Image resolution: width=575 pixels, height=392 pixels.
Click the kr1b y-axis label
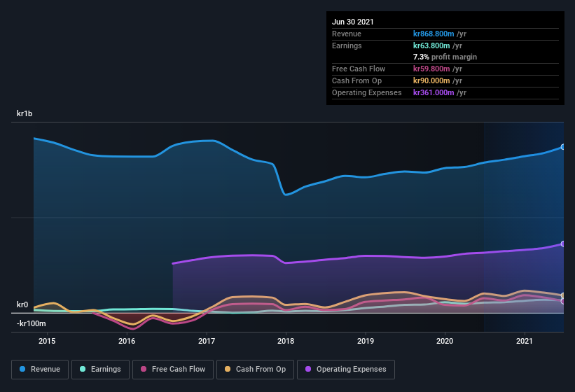point(25,113)
